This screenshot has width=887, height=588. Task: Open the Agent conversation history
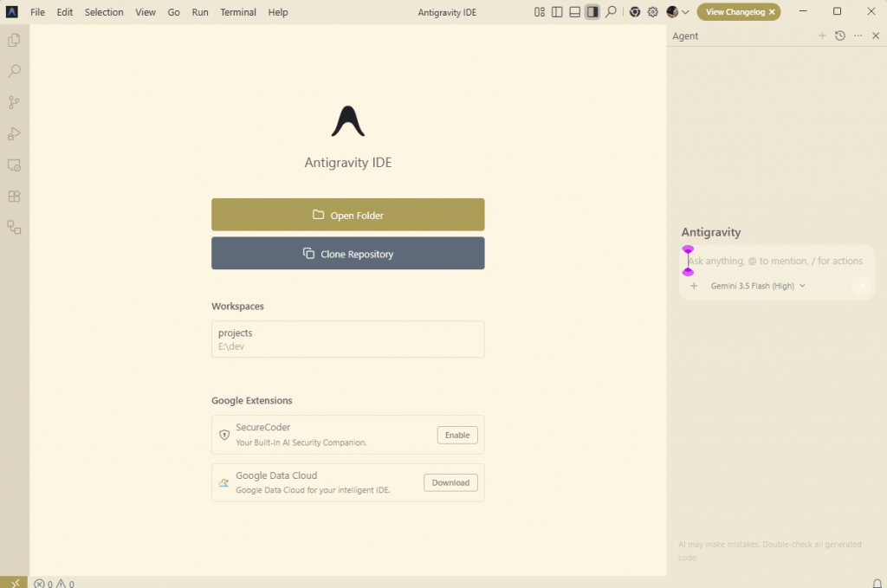coord(840,36)
